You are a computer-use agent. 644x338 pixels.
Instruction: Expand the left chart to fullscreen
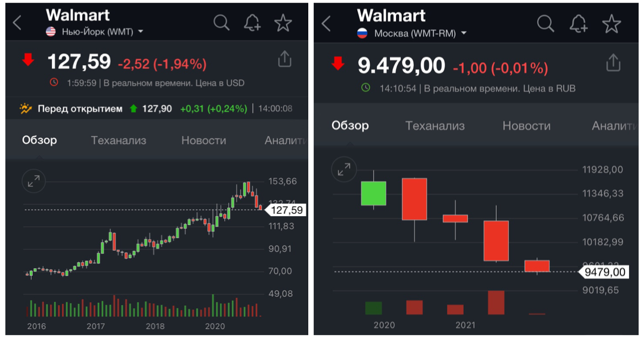click(x=33, y=181)
